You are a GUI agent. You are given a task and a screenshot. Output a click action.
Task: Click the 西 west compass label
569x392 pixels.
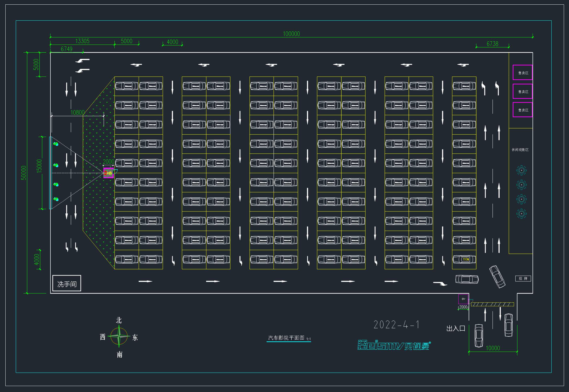(x=102, y=337)
